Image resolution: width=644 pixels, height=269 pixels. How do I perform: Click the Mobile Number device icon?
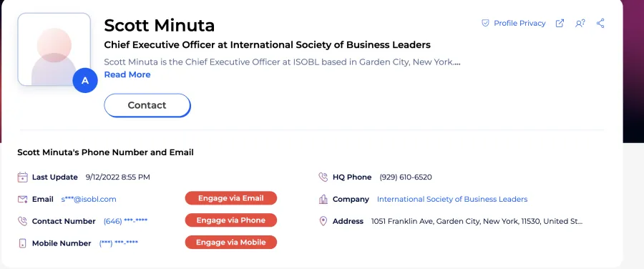(23, 243)
